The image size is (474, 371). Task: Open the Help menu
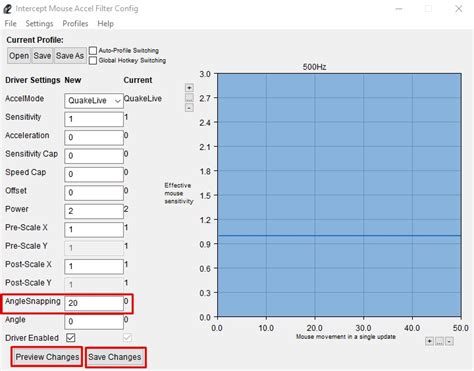click(x=105, y=24)
